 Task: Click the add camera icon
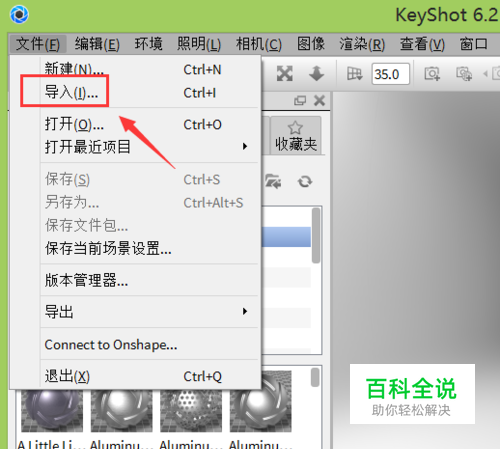[432, 74]
